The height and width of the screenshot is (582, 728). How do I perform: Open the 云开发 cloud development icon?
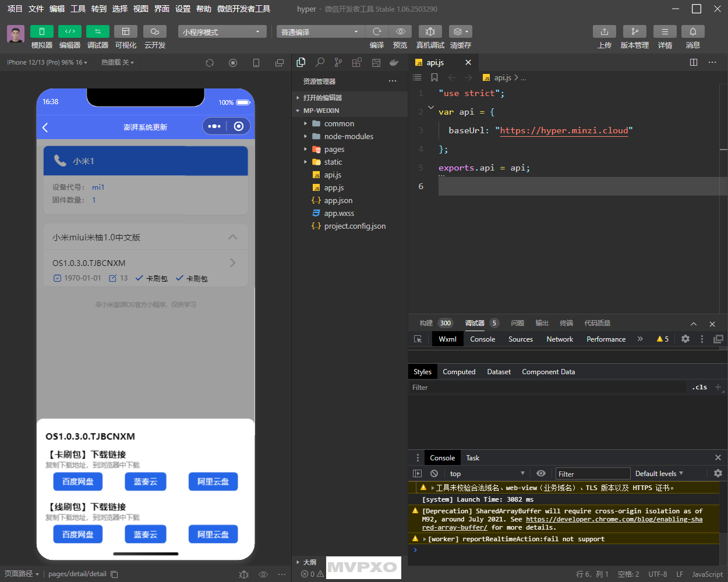tap(155, 31)
